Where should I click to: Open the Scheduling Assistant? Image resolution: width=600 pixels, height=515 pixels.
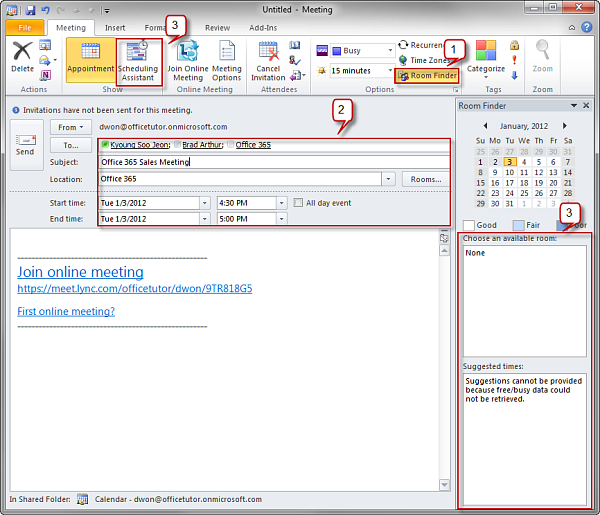tap(138, 61)
